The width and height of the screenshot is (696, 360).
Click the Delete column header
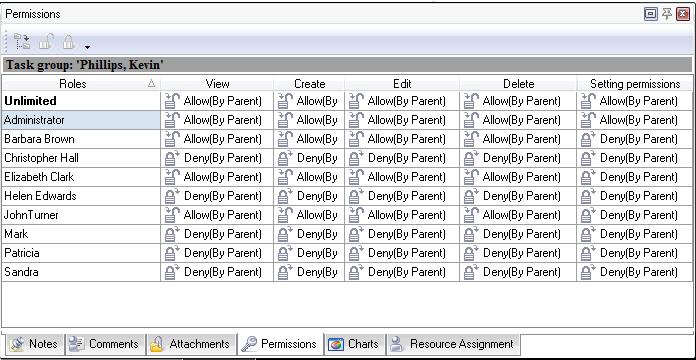[x=518, y=83]
